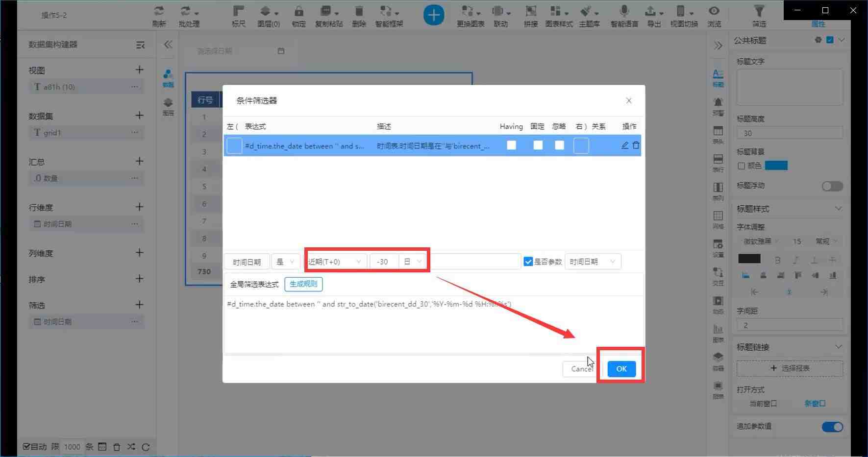
Task: Toggle the 忽略 checkbox in filter row
Action: point(559,145)
